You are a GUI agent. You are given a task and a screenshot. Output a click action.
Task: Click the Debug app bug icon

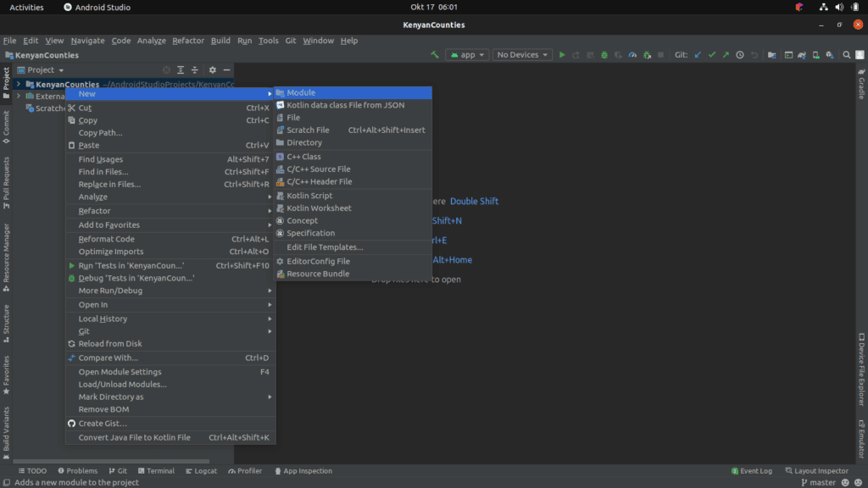(604, 55)
